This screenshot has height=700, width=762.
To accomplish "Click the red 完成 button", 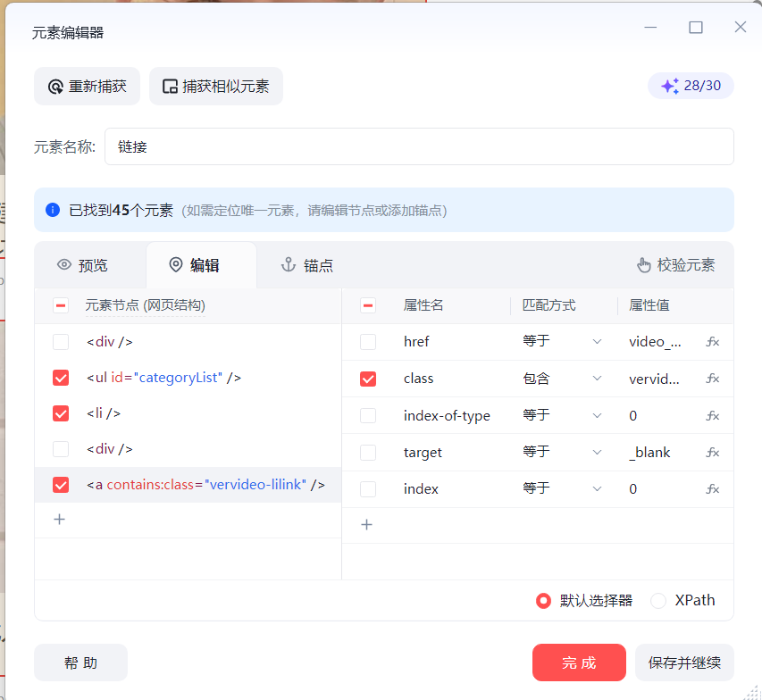I will coord(579,662).
